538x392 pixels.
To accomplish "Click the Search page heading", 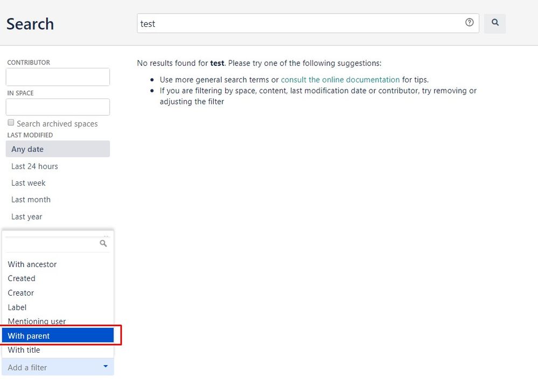I will [x=30, y=24].
